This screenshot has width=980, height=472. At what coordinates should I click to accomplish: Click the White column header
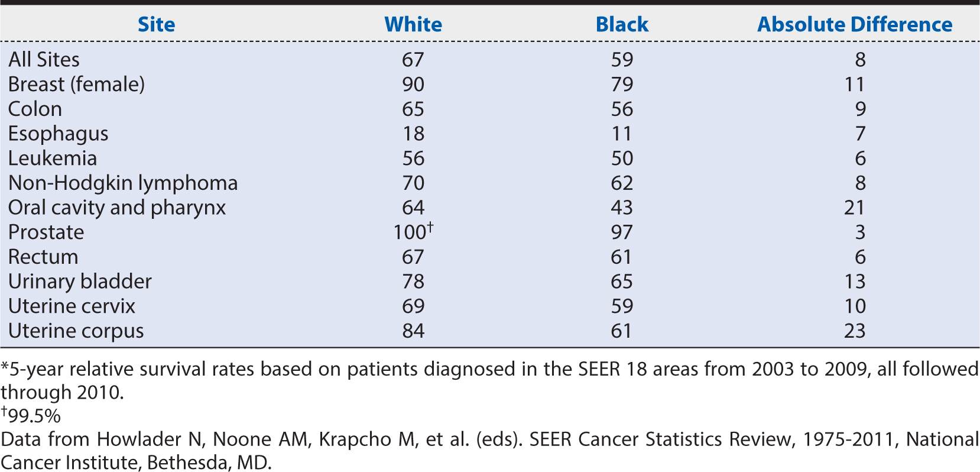click(413, 24)
